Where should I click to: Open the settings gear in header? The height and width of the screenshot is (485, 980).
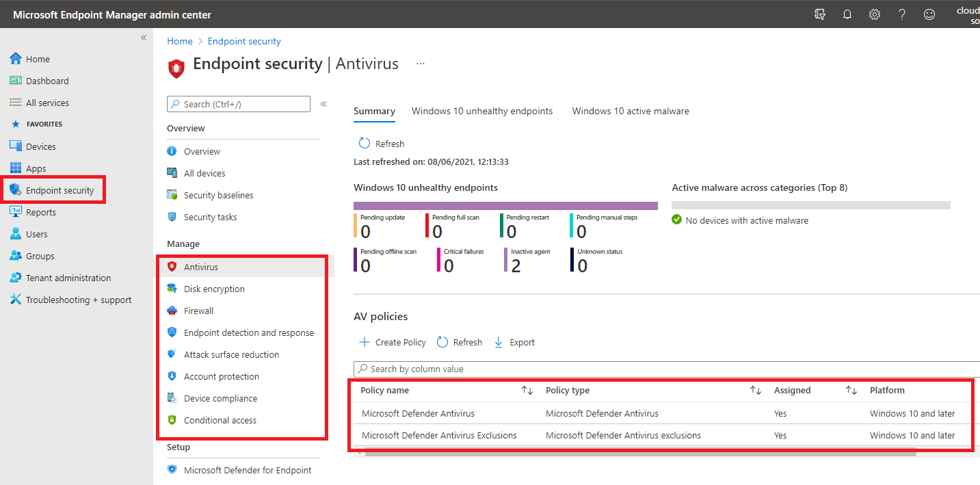point(874,14)
